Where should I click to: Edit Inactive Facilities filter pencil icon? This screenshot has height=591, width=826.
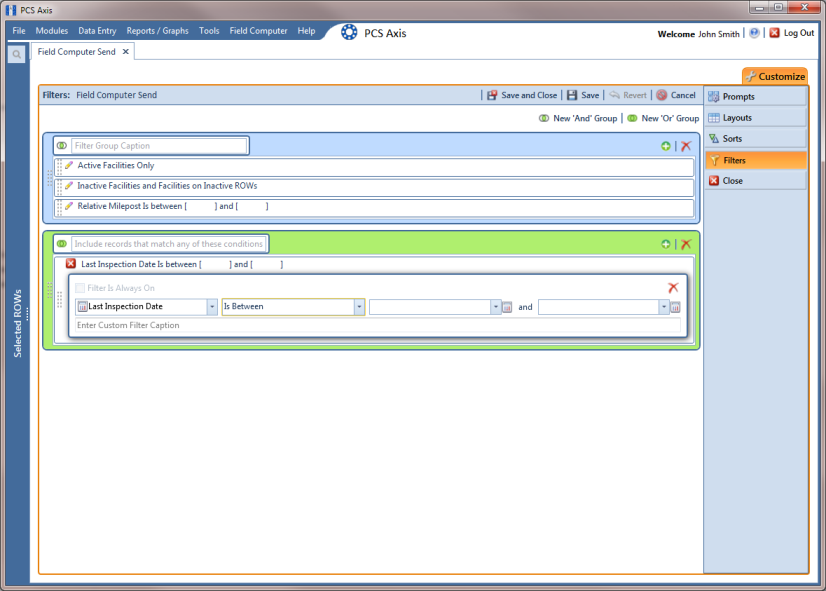[x=69, y=185]
